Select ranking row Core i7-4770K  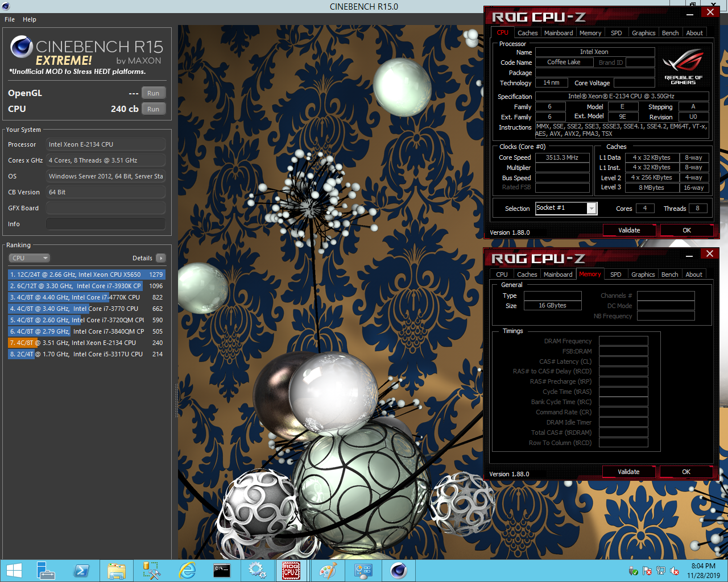click(86, 297)
